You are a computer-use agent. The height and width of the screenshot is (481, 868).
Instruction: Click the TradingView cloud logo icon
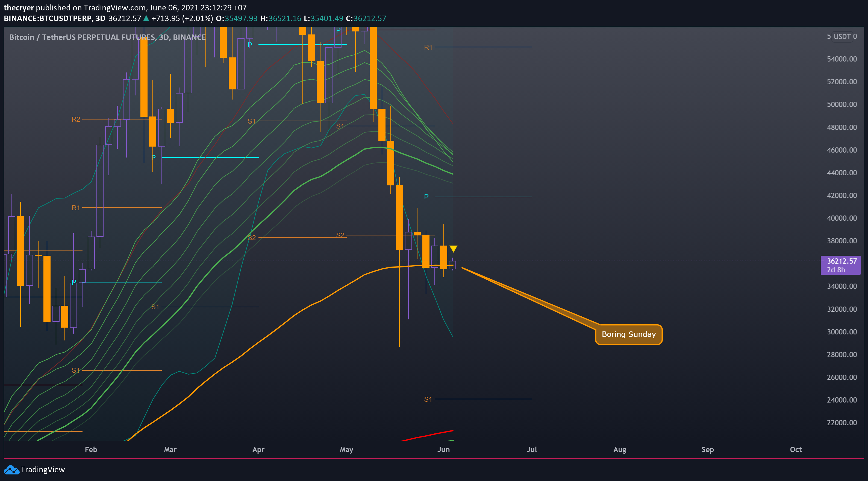11,470
